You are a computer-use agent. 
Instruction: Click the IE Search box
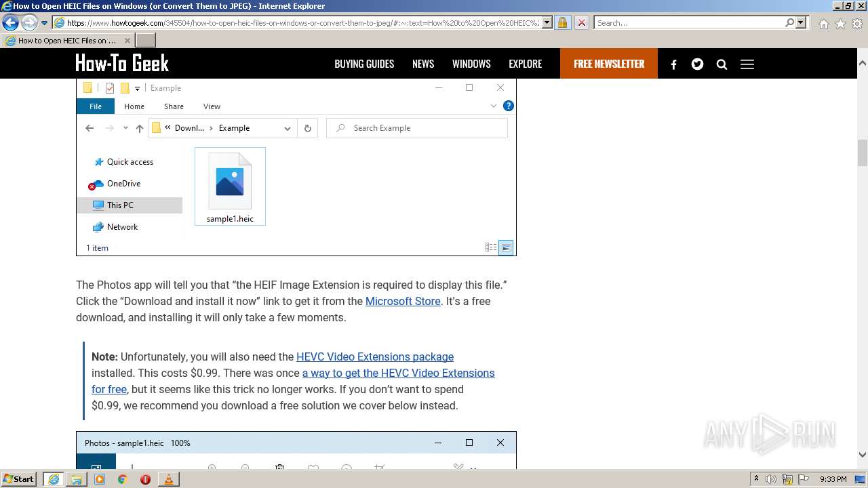[689, 23]
